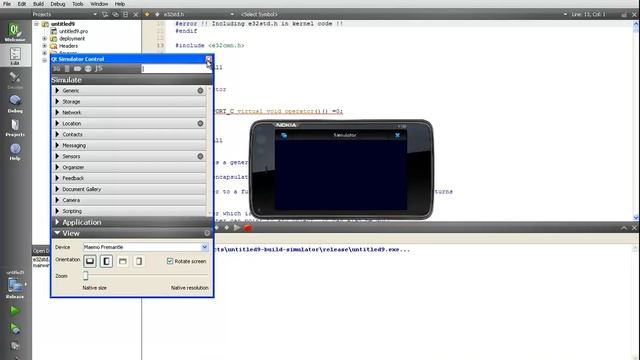Open the Window menu
Image resolution: width=640 pixels, height=360 pixels.
click(99, 4)
